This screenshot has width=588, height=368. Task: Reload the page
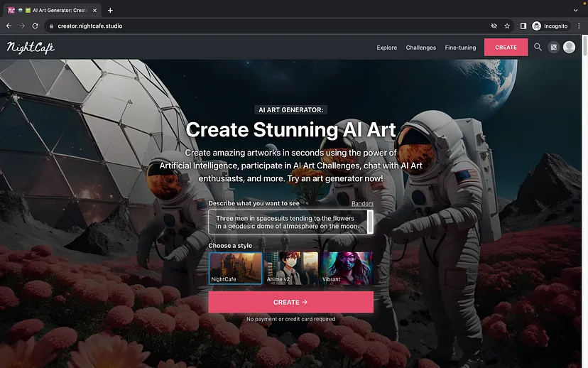point(36,26)
